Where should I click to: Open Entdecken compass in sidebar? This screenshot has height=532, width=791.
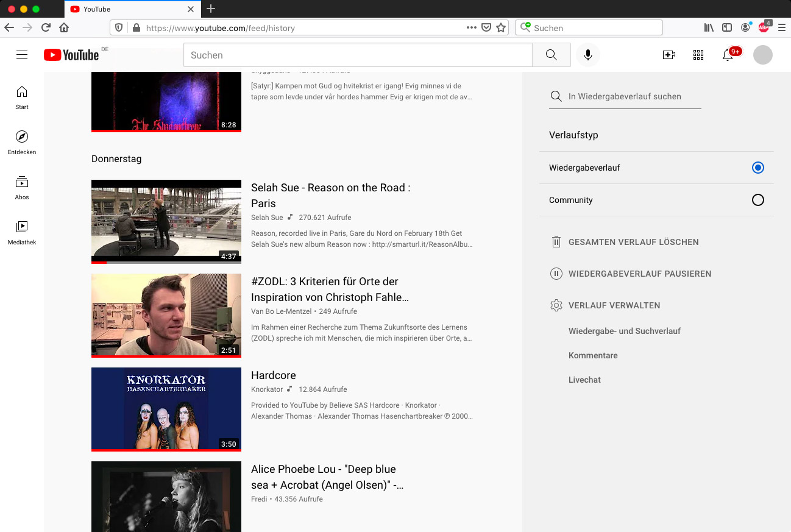tap(22, 143)
